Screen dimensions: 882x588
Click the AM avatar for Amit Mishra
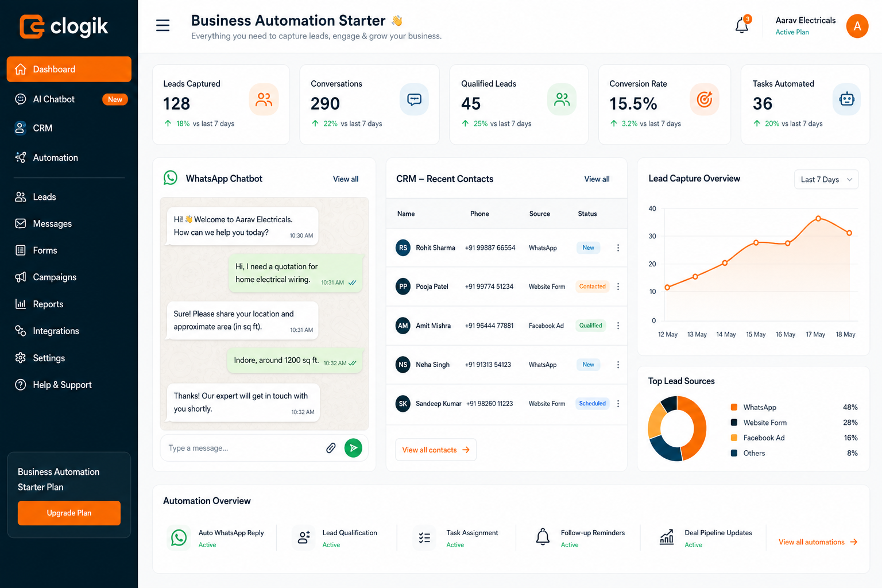403,326
